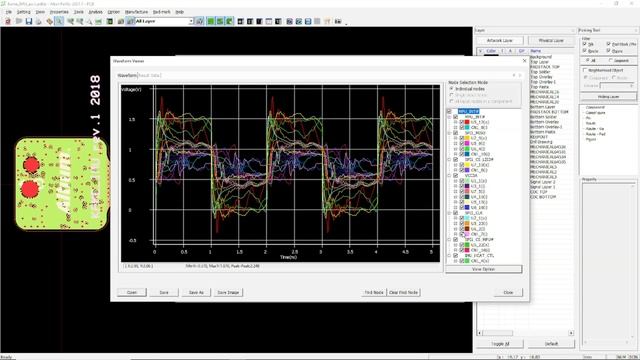Select the highlighted zoom area tool icon
Screen dimensions: 640x360
pyautogui.click(x=59, y=21)
